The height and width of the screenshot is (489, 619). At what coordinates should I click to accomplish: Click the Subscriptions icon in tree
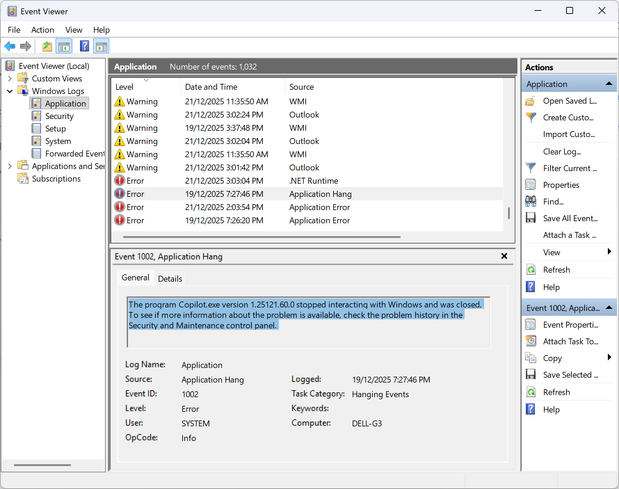coord(23,178)
